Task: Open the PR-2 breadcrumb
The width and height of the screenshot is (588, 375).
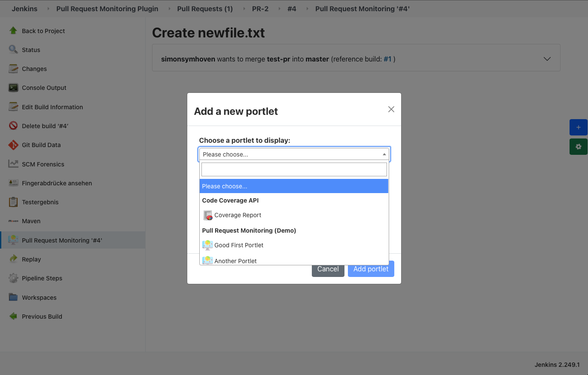Action: 260,9
